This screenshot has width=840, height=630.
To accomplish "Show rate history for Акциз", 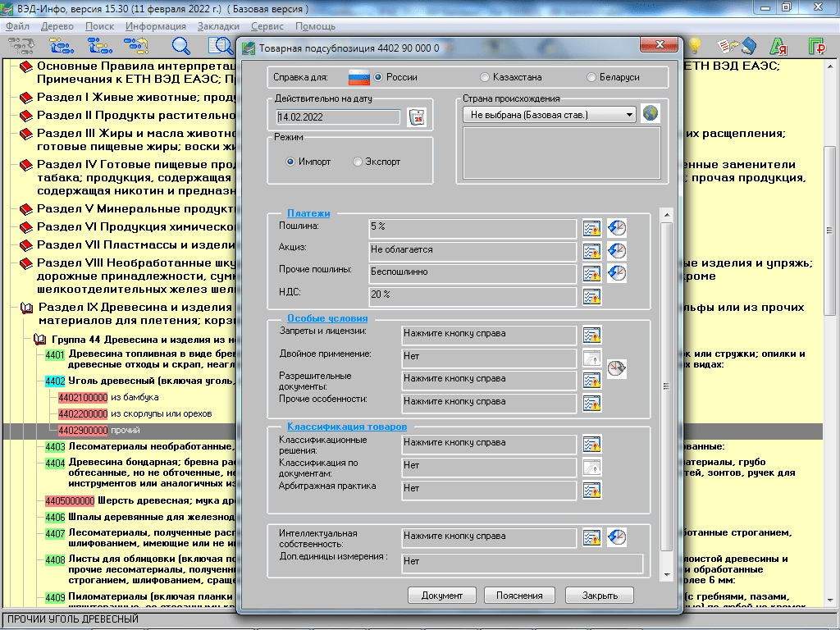I will [x=617, y=251].
